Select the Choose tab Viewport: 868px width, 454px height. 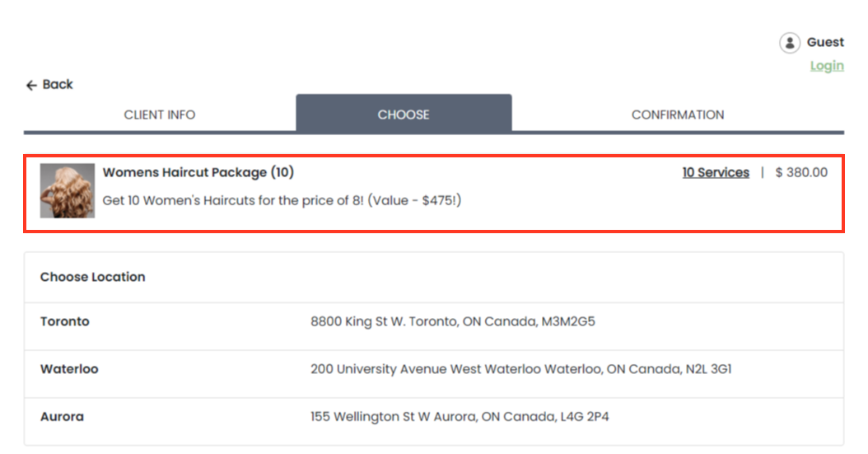click(x=404, y=115)
